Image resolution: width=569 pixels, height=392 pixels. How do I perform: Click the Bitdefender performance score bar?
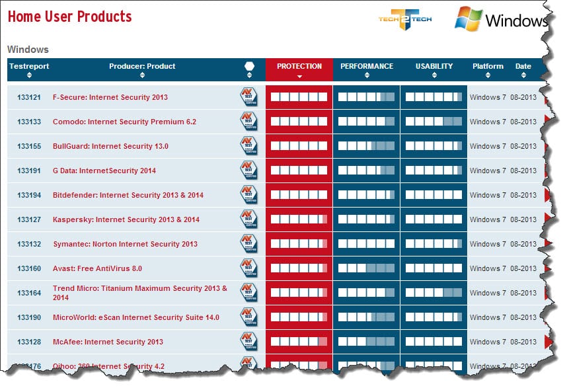point(367,195)
